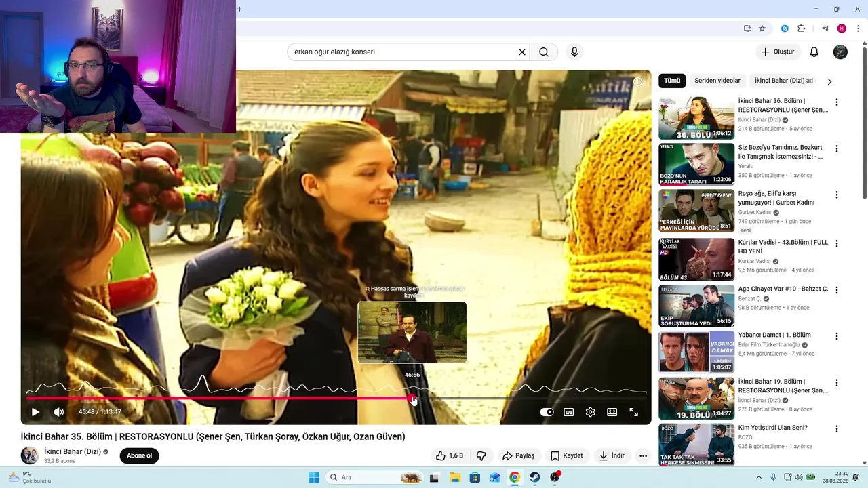The height and width of the screenshot is (488, 868).
Task: Select the Tümü filter chip
Action: click(x=672, y=81)
